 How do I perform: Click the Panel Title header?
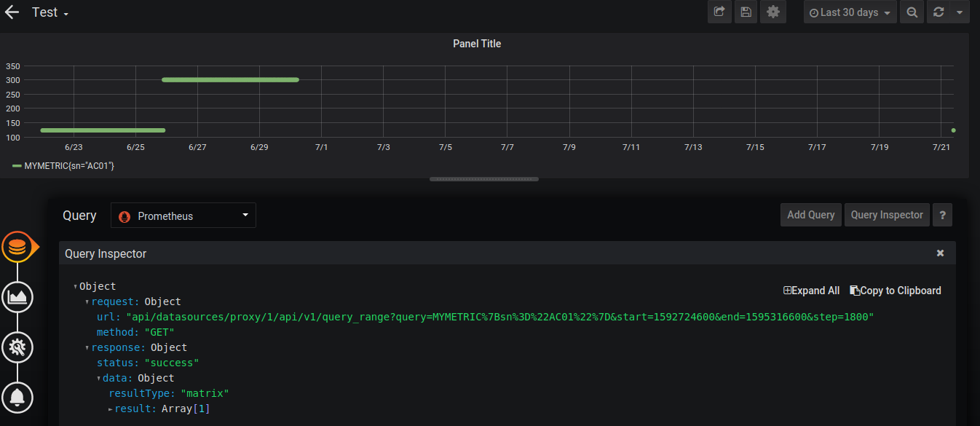tap(477, 44)
